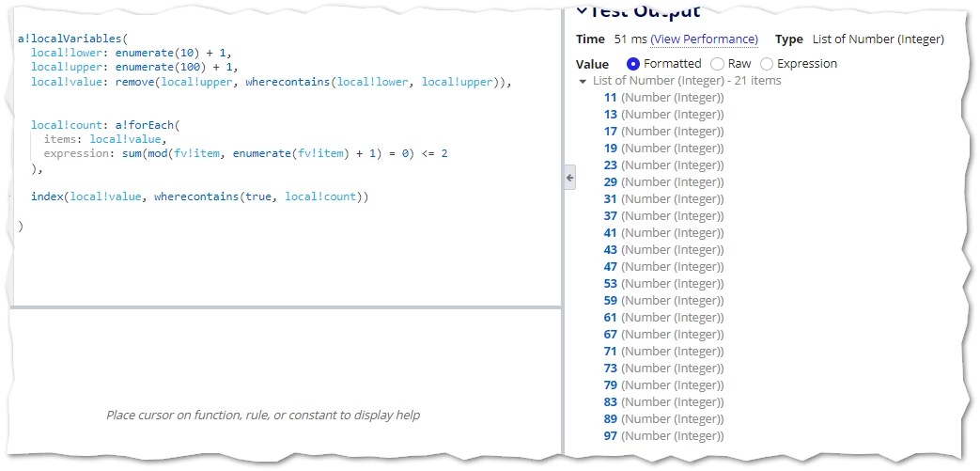Click the value 71 in the output list
This screenshot has width=980, height=471.
(610, 351)
